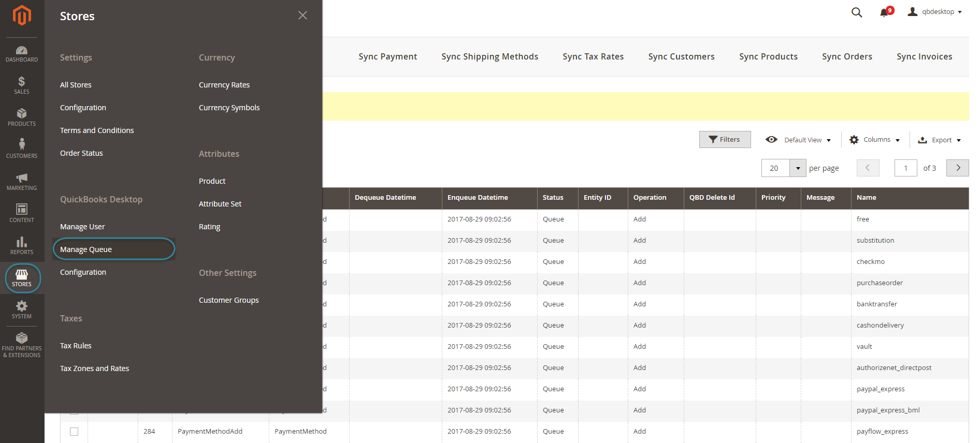Click the current page number field
This screenshot has height=443, width=980.
(x=905, y=168)
